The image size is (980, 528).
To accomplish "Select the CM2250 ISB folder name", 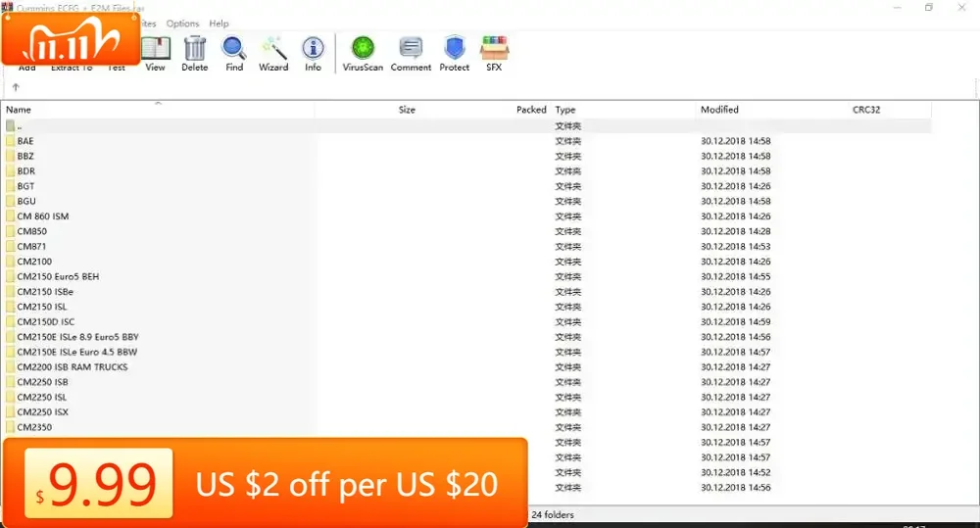I will (x=42, y=382).
